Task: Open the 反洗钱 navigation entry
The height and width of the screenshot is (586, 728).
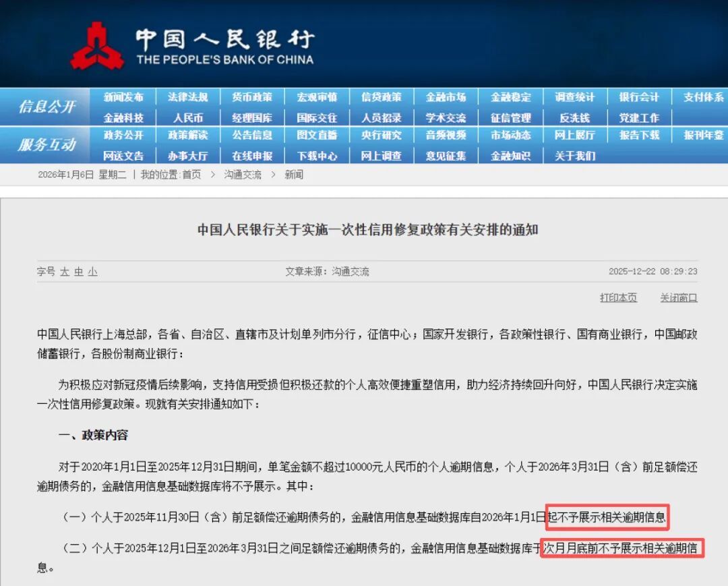Action: (x=574, y=116)
